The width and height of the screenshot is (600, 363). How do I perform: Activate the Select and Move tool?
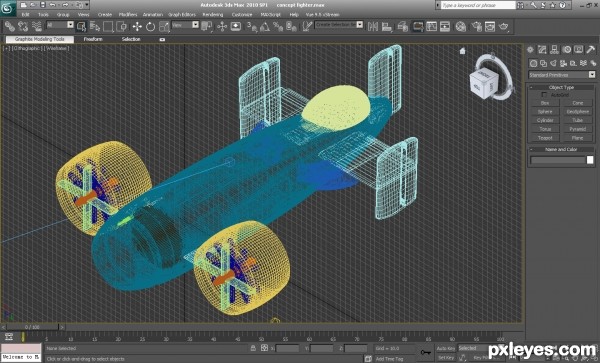(x=137, y=26)
